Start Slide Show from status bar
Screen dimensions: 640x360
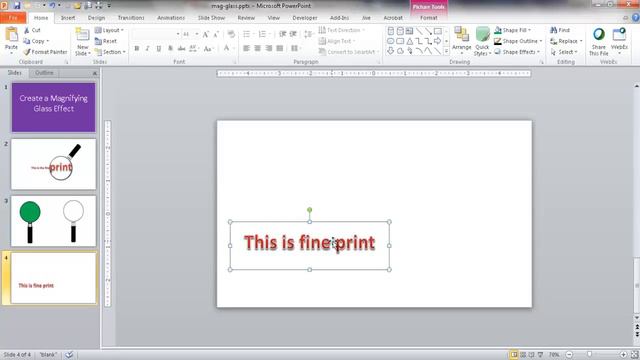tap(540, 355)
